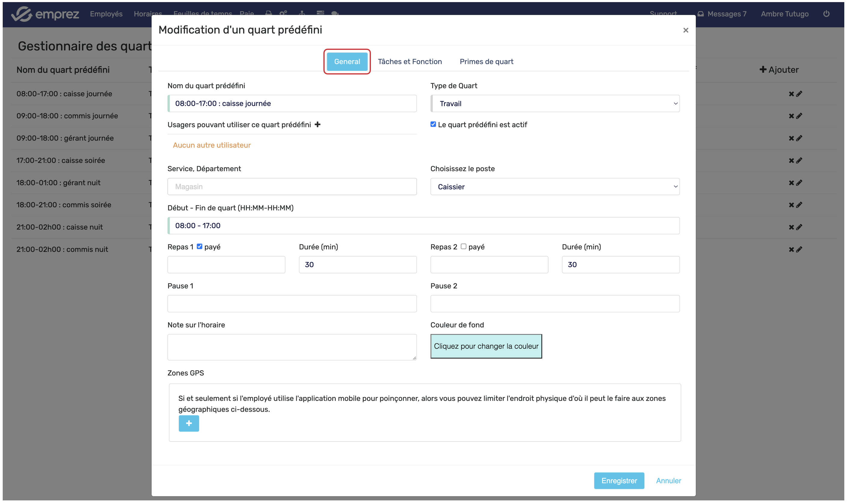Toggle the Repas 1 payé checkbox
Screen dimensions: 847x504
click(x=200, y=247)
